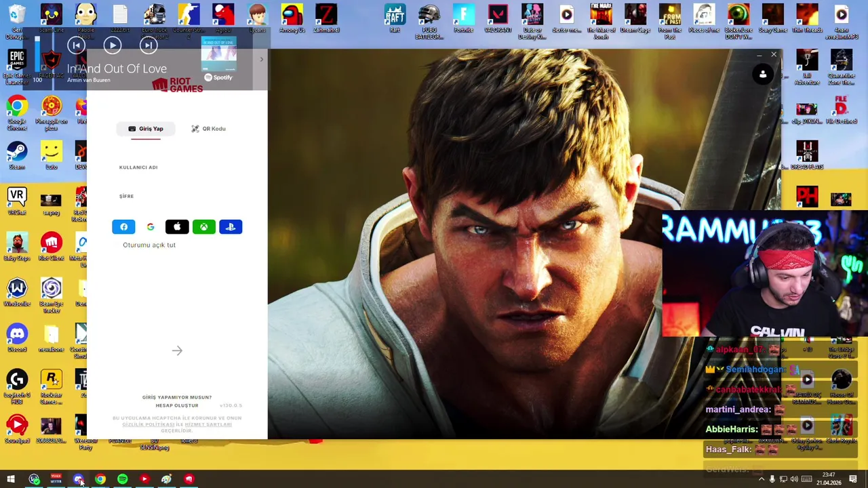Focus the KULLANICI ADI input field
Viewport: 868px width, 488px height.
pyautogui.click(x=177, y=167)
